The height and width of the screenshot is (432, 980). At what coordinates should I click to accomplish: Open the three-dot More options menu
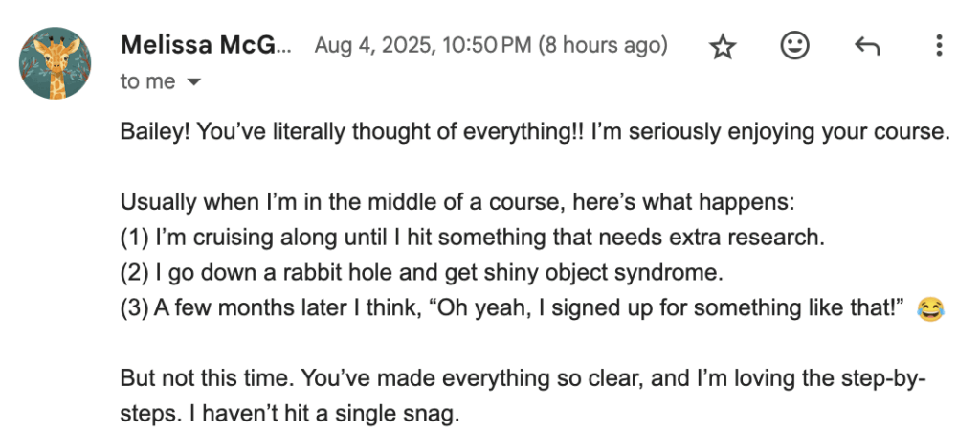939,46
